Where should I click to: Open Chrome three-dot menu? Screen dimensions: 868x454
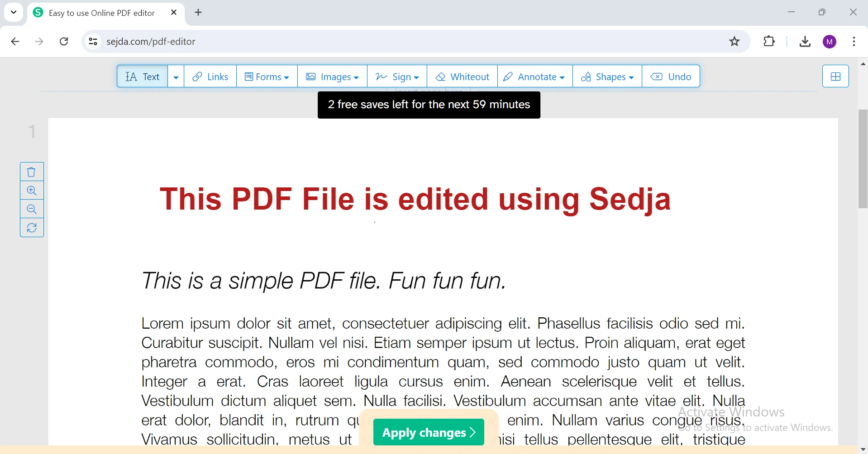click(x=854, y=42)
